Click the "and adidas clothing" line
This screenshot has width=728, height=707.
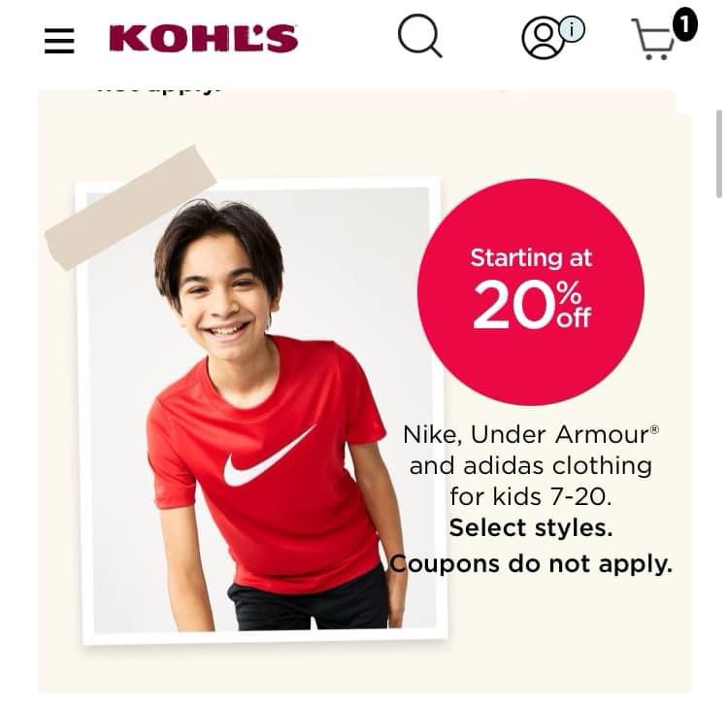tap(531, 466)
